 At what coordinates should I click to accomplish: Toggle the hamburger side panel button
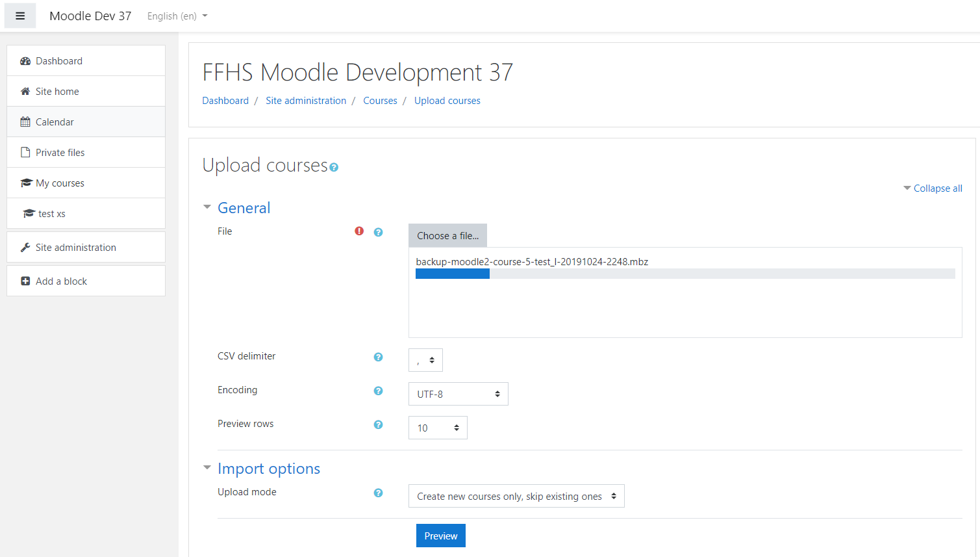(x=20, y=16)
